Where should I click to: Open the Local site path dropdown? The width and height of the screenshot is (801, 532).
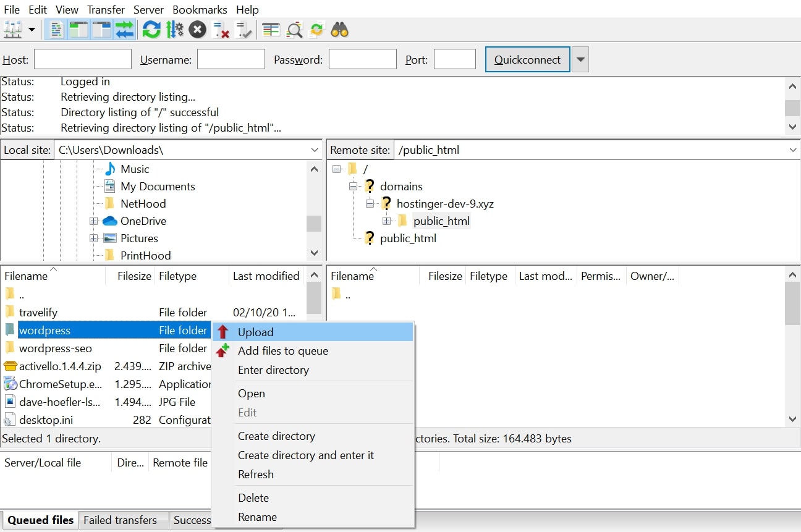314,150
